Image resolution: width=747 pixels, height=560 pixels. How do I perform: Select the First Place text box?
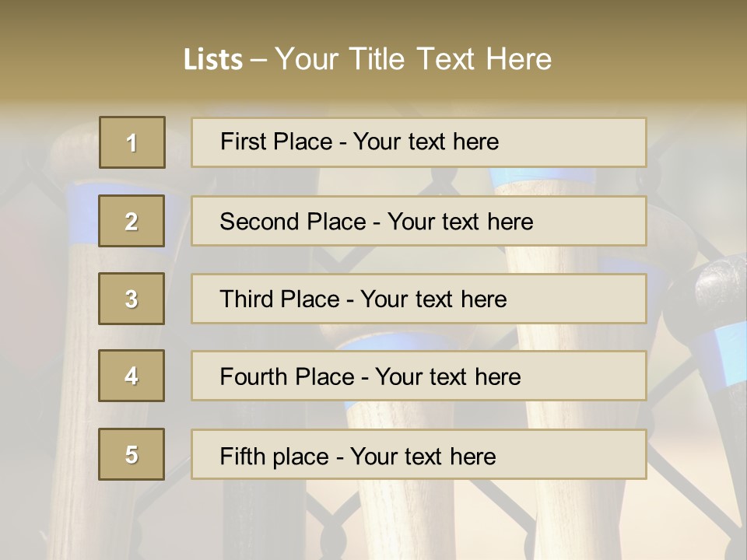(419, 142)
